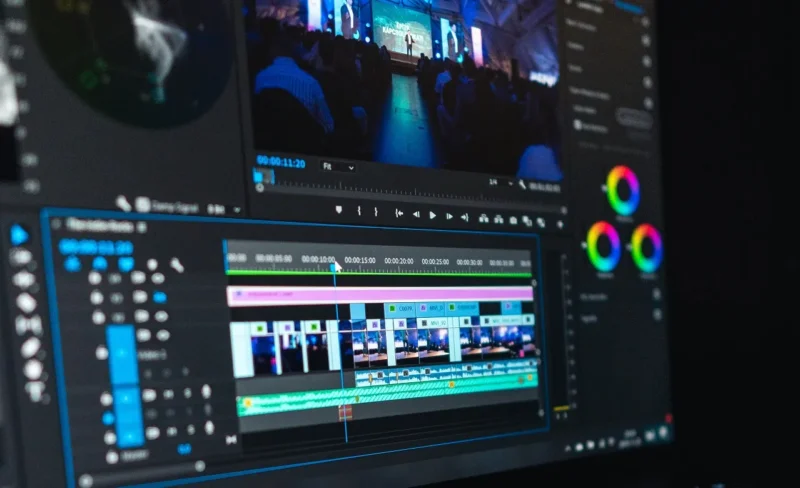This screenshot has width=800, height=488.
Task: Open the 8 Bit scope depth dropdown
Action: (223, 209)
